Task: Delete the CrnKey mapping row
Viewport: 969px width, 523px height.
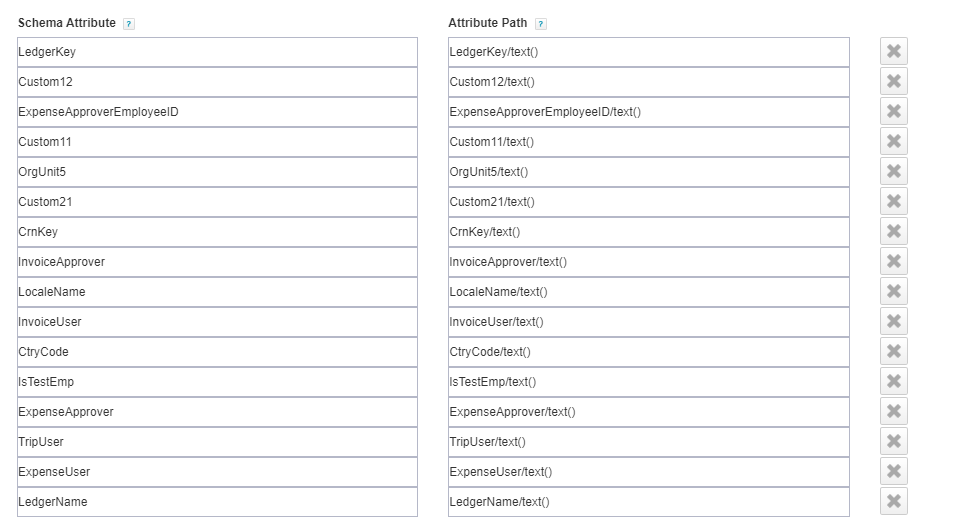Action: [x=894, y=232]
